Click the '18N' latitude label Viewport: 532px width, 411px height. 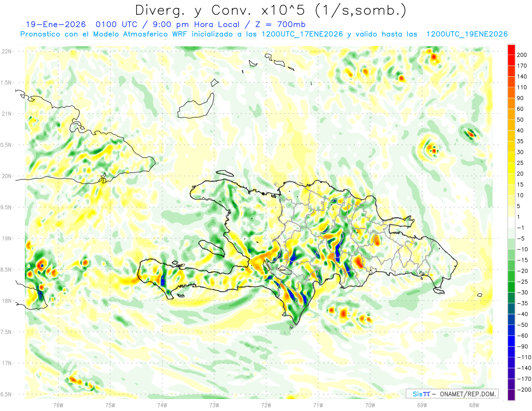pos(6,301)
